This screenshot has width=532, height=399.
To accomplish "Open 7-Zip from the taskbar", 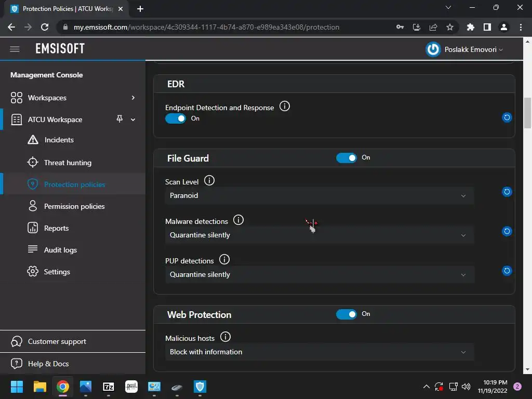I will tap(108, 387).
